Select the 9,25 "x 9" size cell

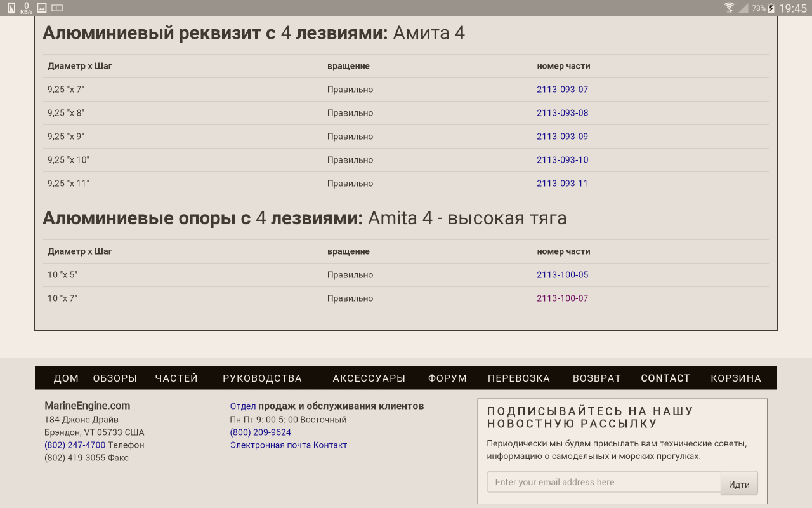click(66, 137)
